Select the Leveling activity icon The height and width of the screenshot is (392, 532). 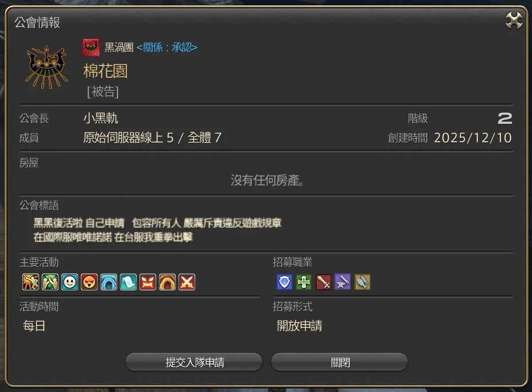(x=50, y=282)
